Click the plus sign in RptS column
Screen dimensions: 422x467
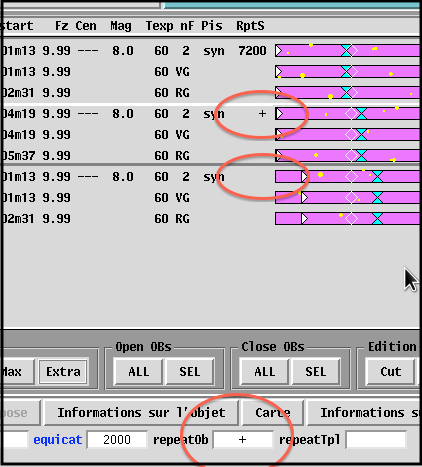262,114
